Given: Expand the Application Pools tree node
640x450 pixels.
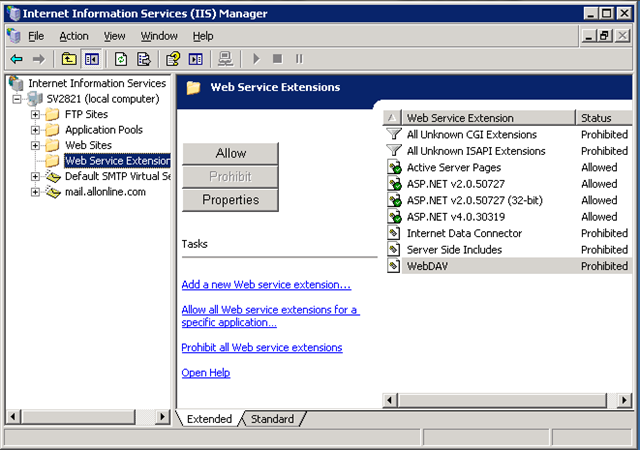Looking at the screenshot, I should tap(36, 130).
